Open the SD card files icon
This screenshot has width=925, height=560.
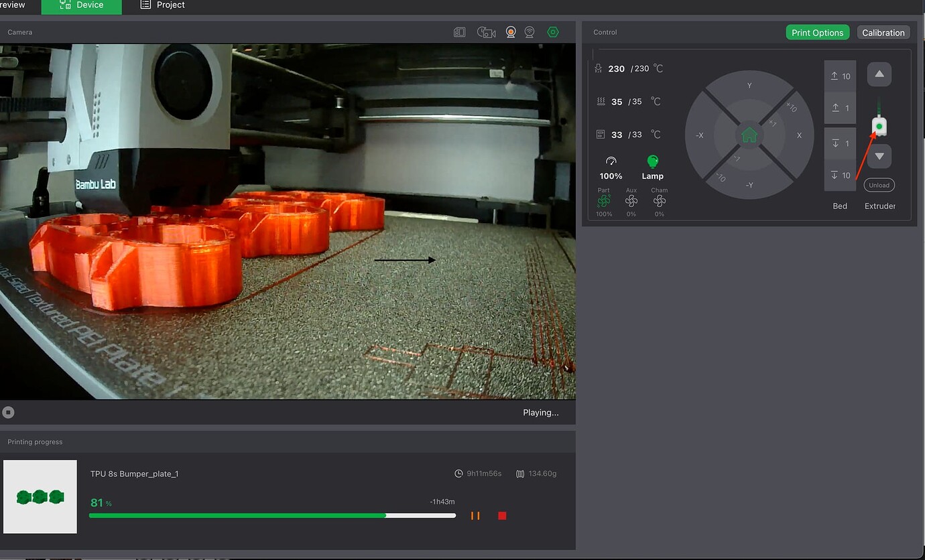click(459, 32)
